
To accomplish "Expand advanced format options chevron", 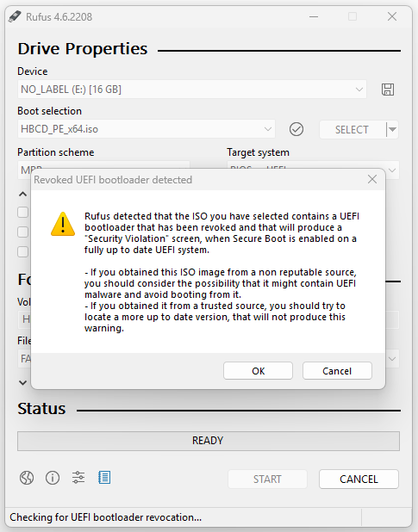I will pos(22,383).
